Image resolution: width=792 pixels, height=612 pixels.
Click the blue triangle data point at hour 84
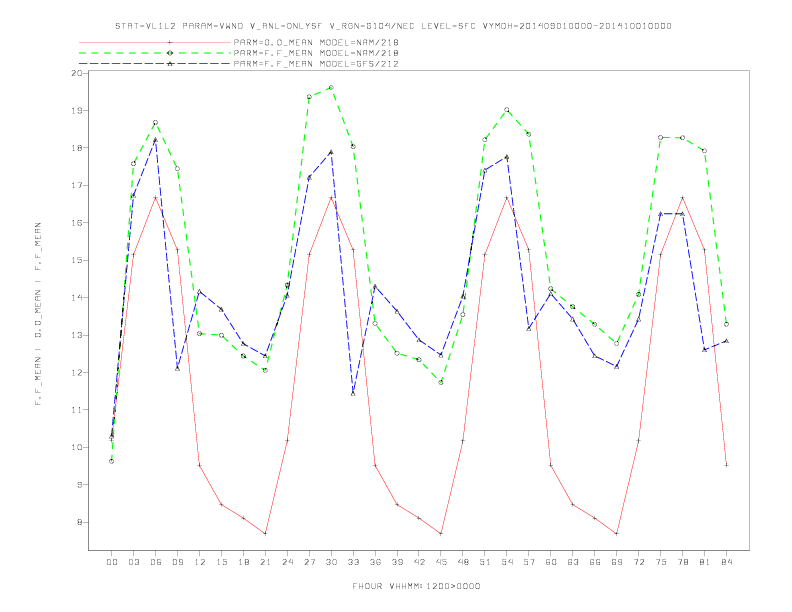726,341
